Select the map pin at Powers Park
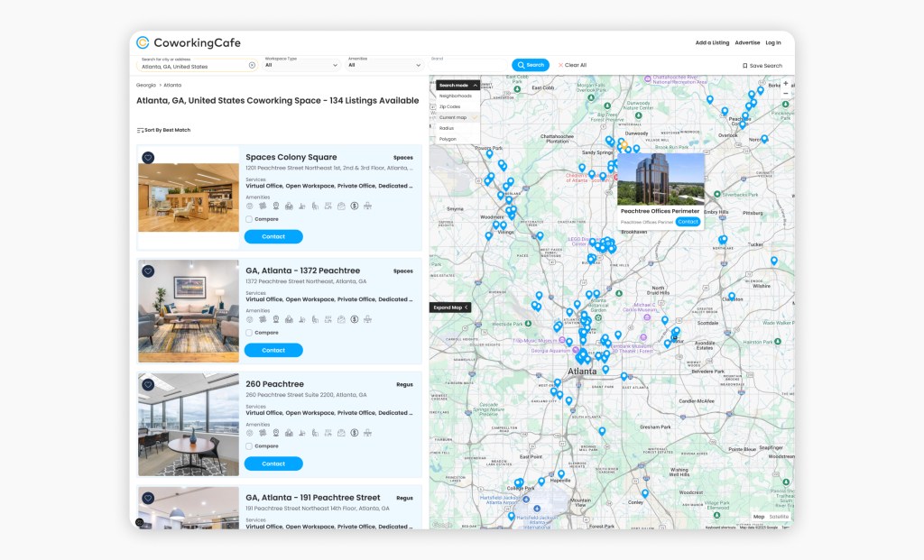 tap(489, 154)
